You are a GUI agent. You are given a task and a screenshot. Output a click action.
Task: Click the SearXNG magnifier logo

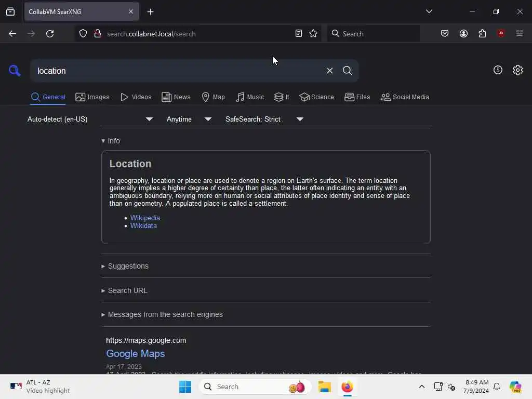pos(15,71)
